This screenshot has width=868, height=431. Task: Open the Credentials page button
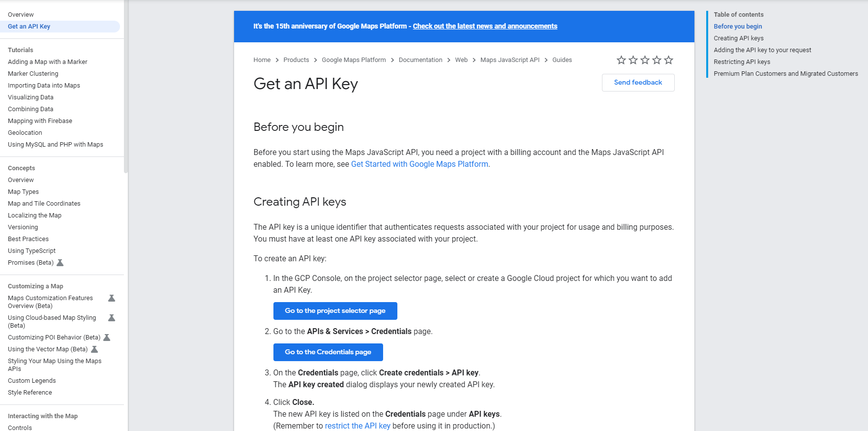[328, 352]
